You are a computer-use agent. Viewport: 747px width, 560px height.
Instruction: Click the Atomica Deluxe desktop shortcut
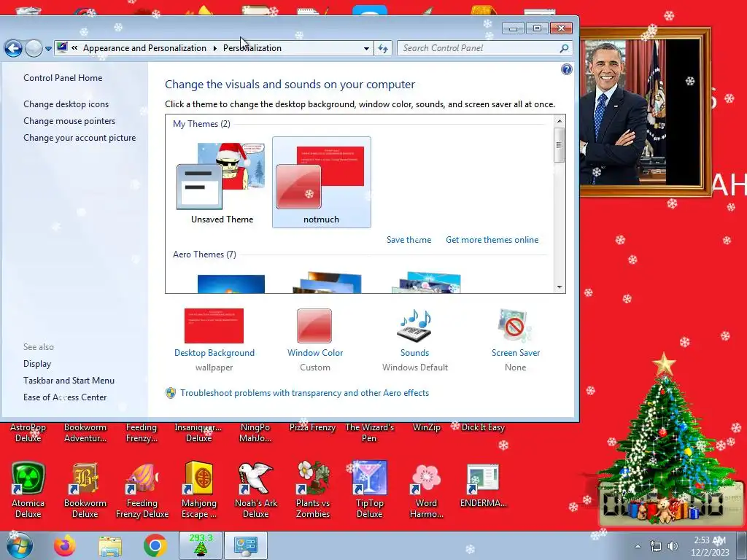[28, 490]
